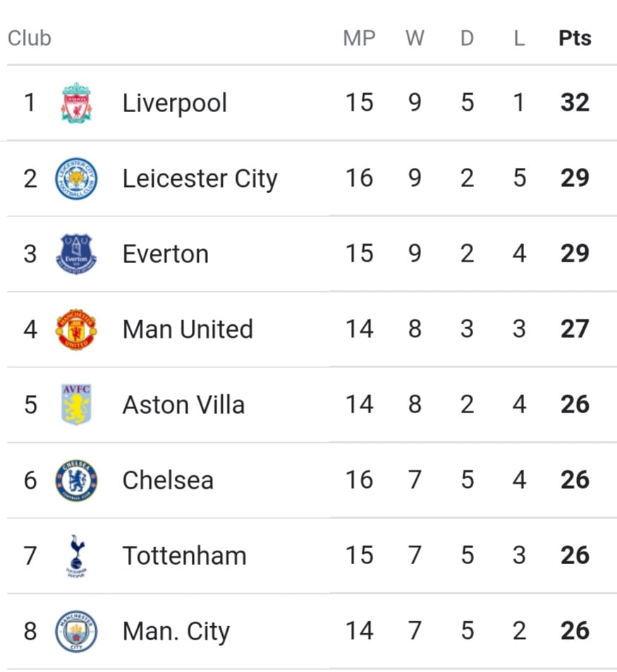The width and height of the screenshot is (617, 672).
Task: Open the Liverpool team name link
Action: coord(175,103)
